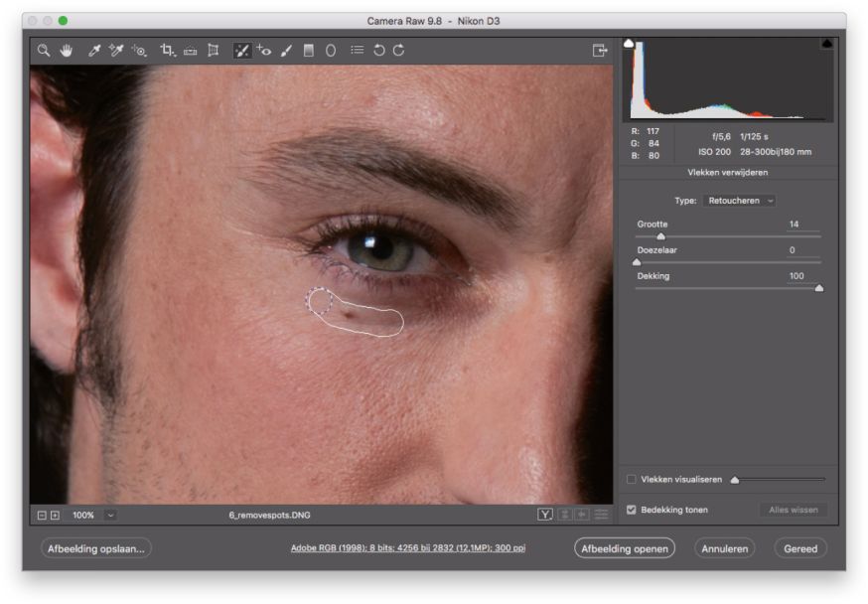Select the Hand tool
868x604 pixels.
(x=66, y=51)
